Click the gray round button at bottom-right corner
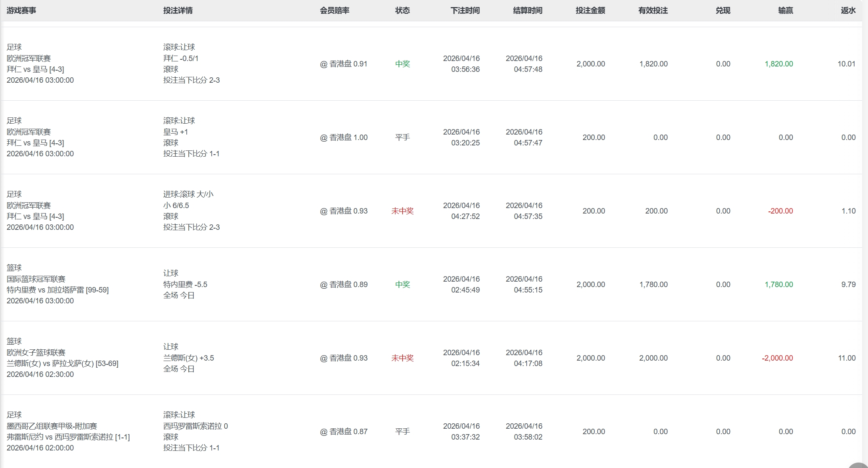 tap(858, 465)
